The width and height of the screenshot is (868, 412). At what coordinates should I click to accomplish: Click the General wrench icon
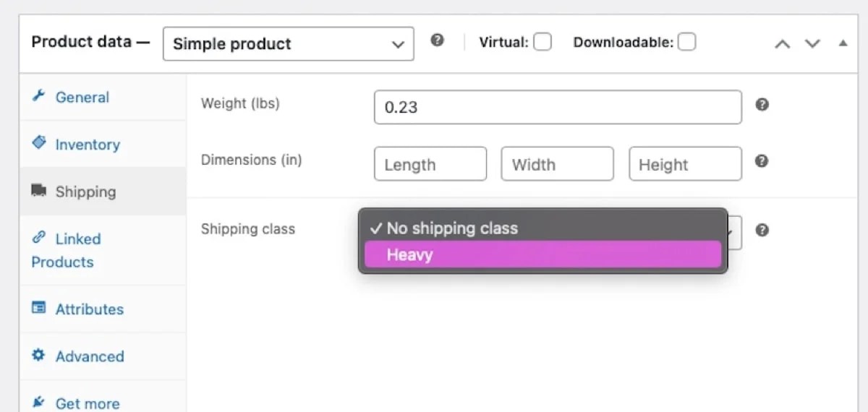[39, 96]
